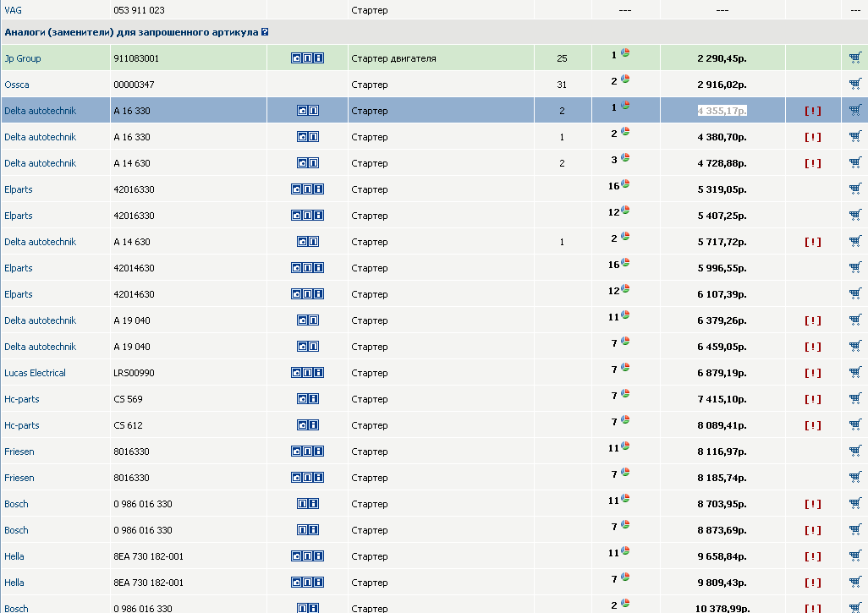Click the [!] warning for Hc-parts CS 569

812,399
